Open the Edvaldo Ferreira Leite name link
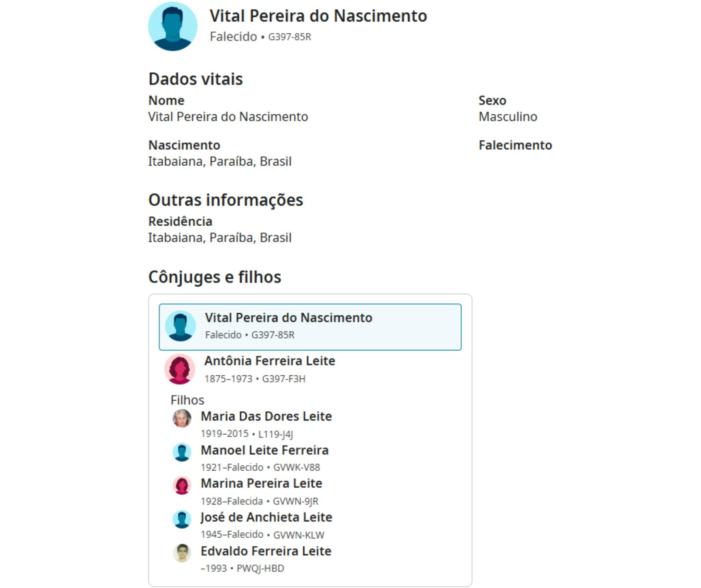Image resolution: width=701 pixels, height=588 pixels. point(266,551)
